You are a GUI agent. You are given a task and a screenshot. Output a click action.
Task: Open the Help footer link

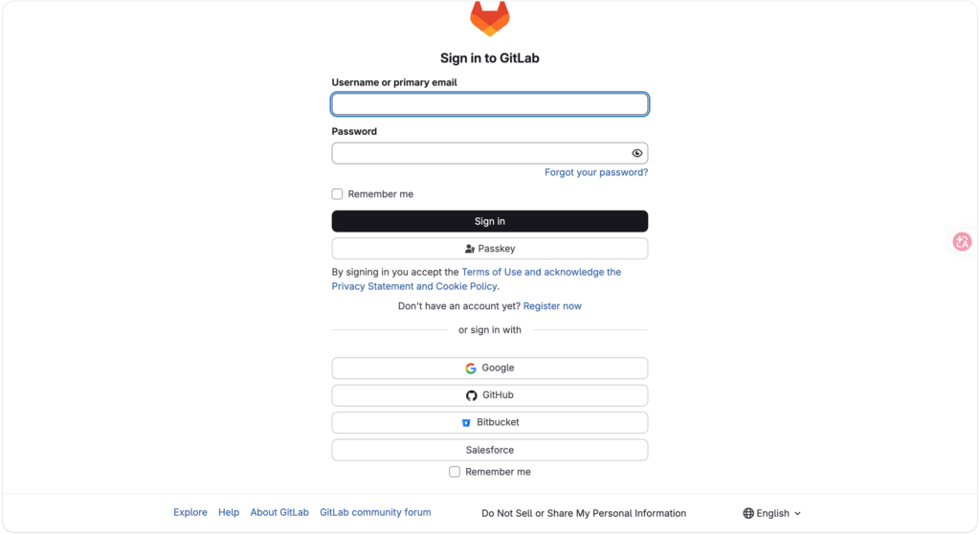pyautogui.click(x=229, y=512)
